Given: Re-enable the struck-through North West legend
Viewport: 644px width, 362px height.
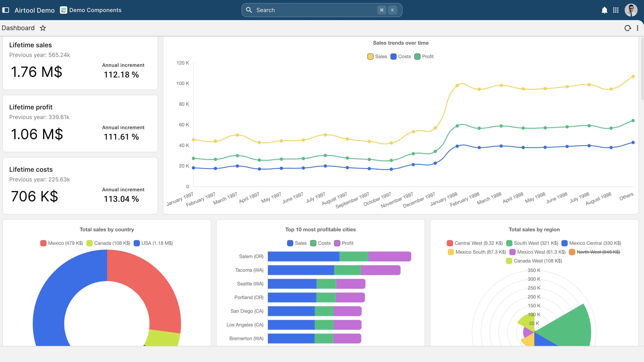Looking at the screenshot, I should [594, 252].
